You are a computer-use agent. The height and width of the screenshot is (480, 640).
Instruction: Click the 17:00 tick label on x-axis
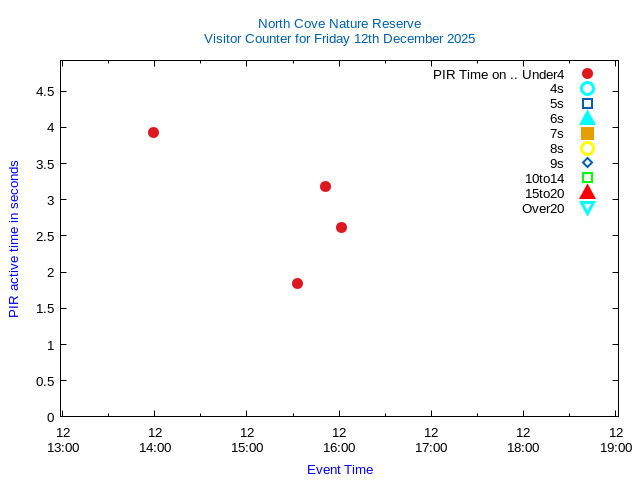431,440
